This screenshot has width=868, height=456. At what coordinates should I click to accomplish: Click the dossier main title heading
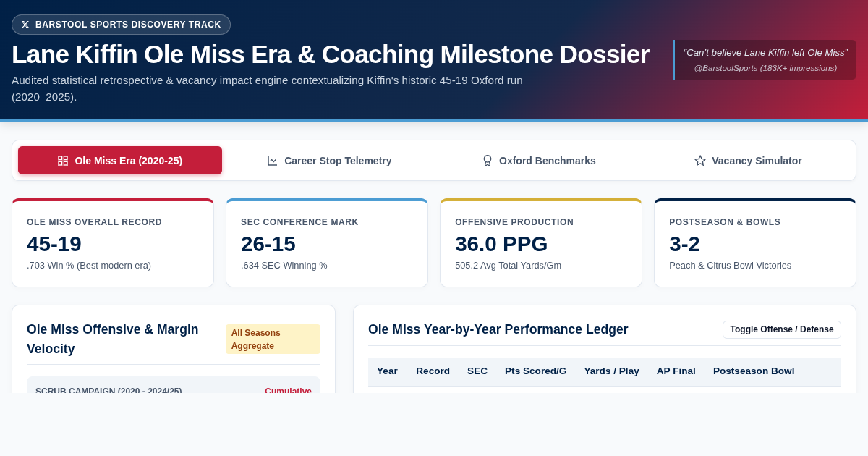pos(331,54)
